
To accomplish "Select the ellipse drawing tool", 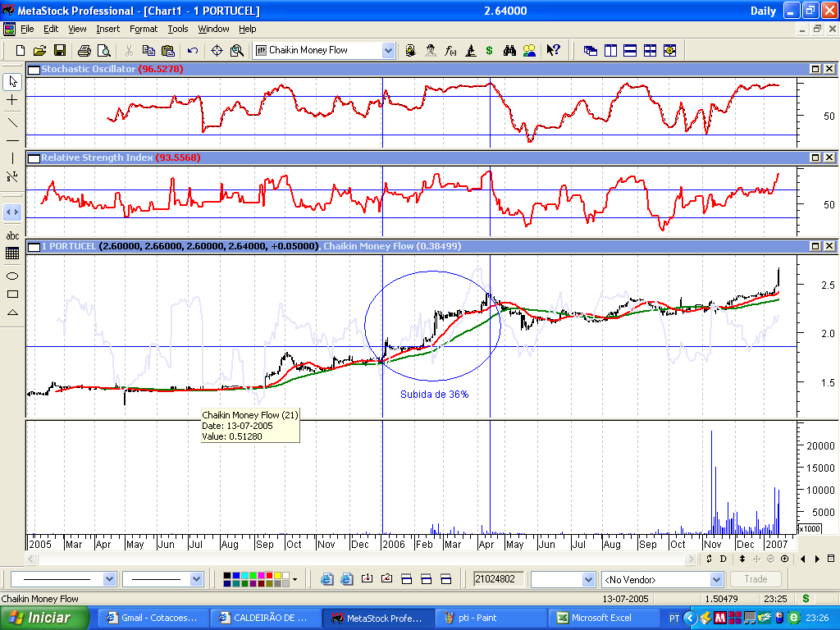I will click(12, 276).
